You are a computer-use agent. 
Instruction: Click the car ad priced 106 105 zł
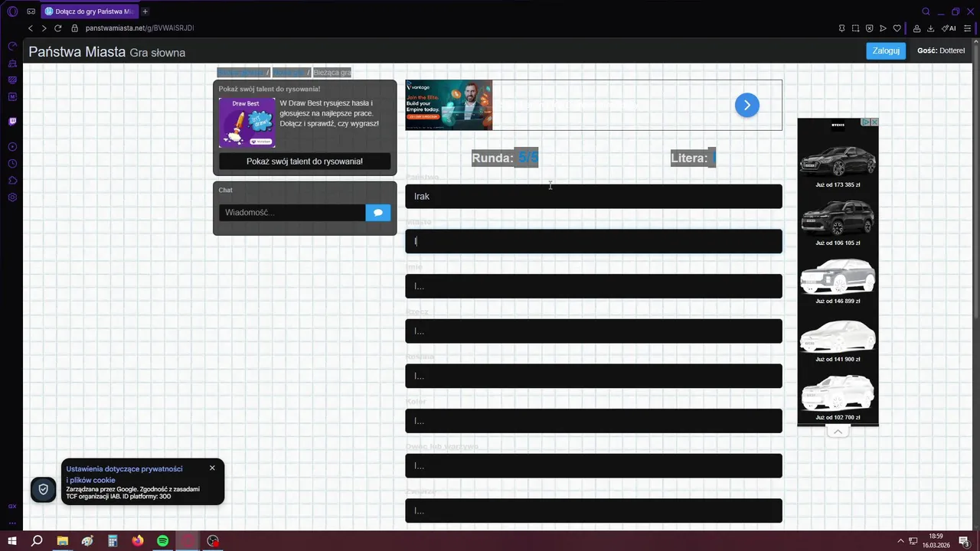tap(838, 221)
